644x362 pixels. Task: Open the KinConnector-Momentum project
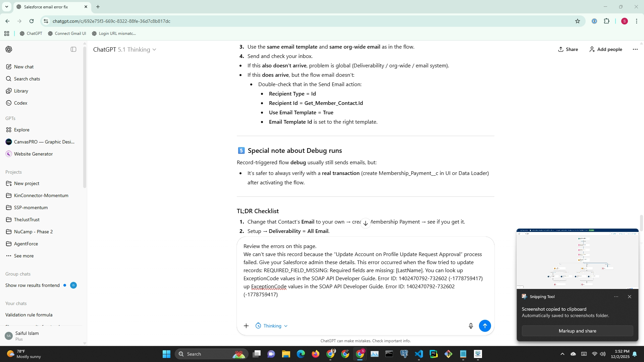[41, 195]
